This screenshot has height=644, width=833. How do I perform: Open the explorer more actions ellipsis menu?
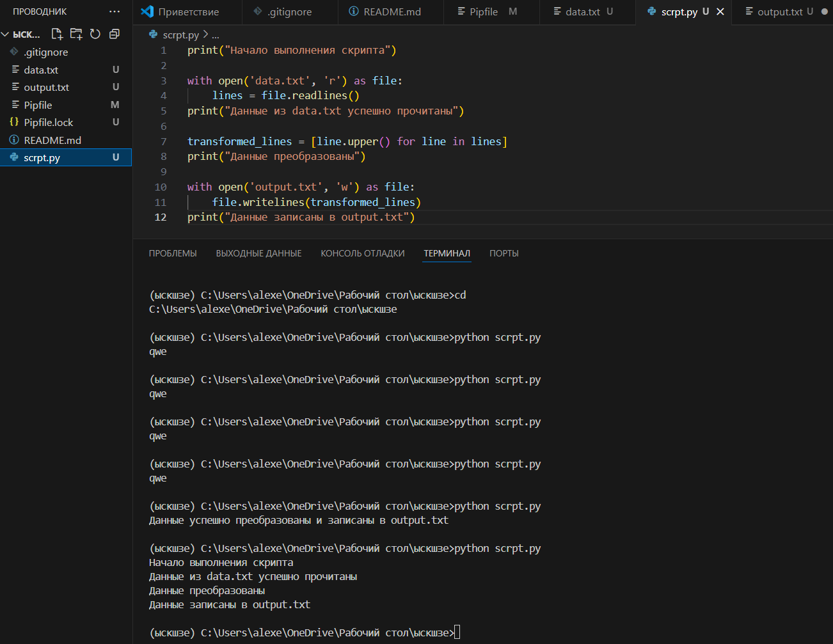point(115,12)
